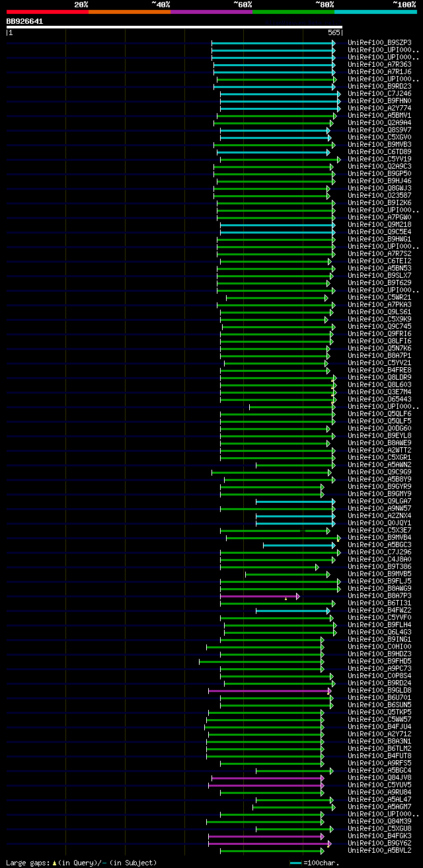
Task: Click the label UniRef100_O23587
Action: pyautogui.click(x=379, y=196)
